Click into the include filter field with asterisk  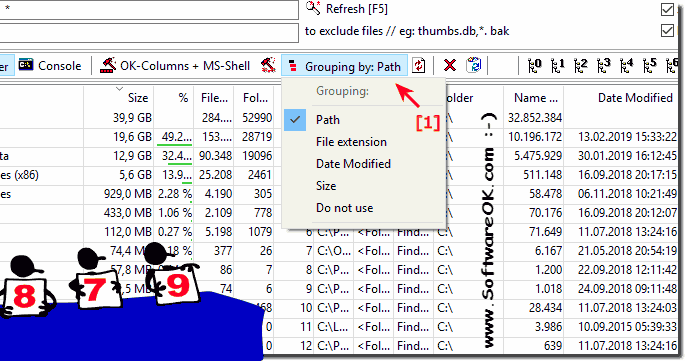[149, 9]
